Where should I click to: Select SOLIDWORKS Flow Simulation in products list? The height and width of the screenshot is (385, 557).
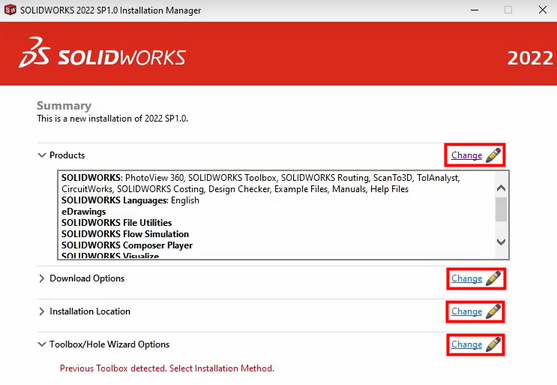pos(125,234)
